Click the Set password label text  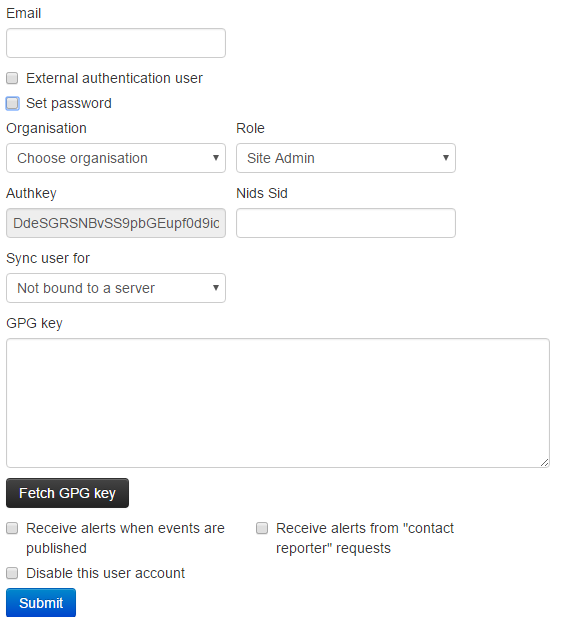(x=69, y=103)
